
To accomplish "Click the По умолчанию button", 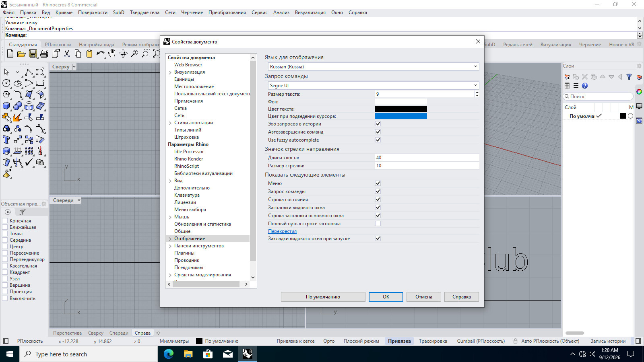I will point(323,297).
